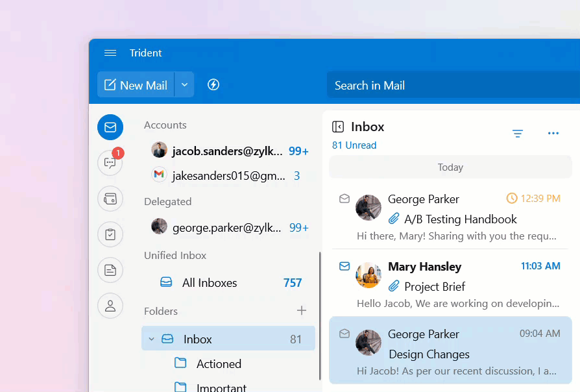Open the Design Changes email

[x=450, y=350]
